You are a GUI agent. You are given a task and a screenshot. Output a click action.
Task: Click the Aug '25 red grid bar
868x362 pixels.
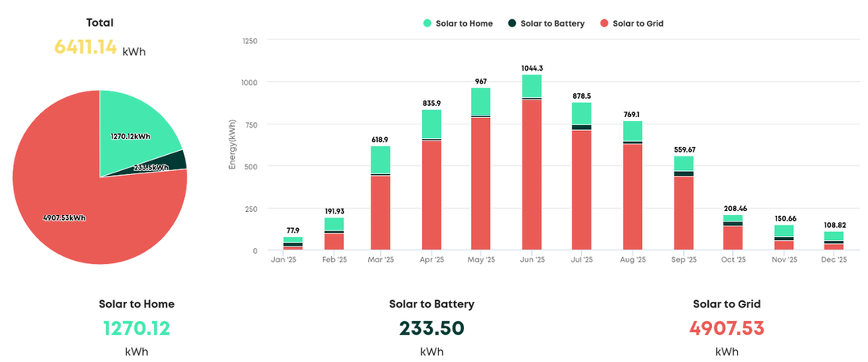pyautogui.click(x=633, y=197)
